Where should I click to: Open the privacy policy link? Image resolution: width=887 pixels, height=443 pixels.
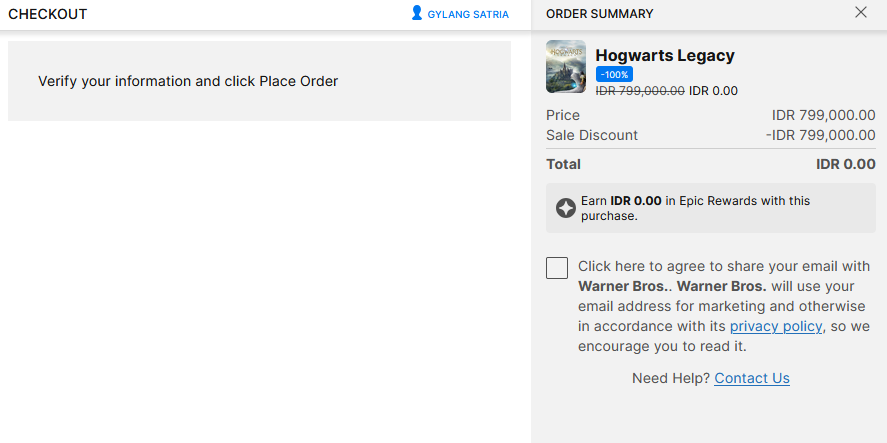coord(776,327)
